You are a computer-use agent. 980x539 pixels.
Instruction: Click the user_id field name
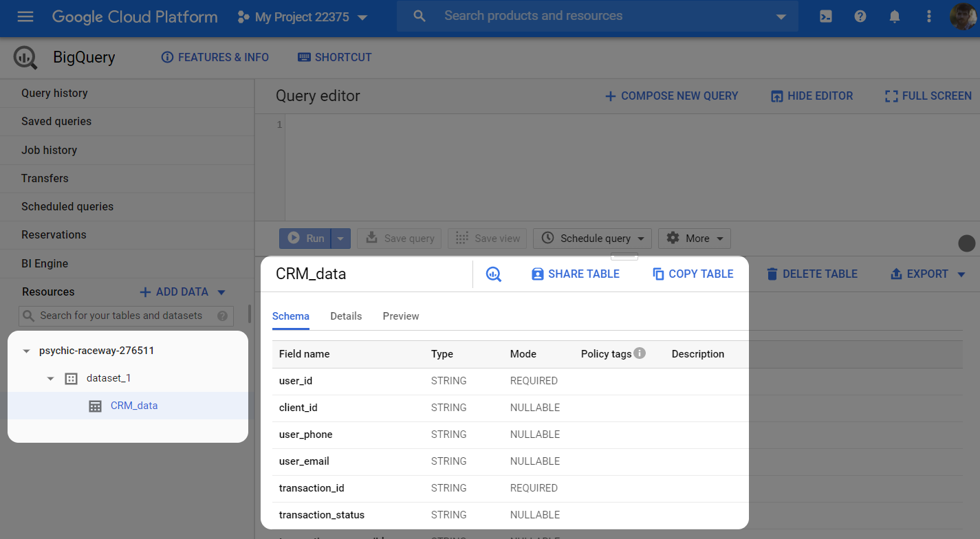[296, 381]
